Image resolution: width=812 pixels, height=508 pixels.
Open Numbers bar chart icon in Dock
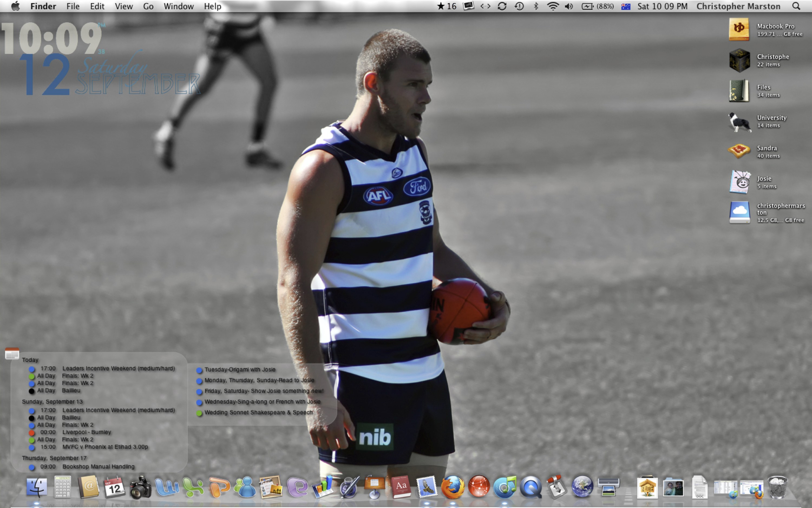[x=323, y=487]
